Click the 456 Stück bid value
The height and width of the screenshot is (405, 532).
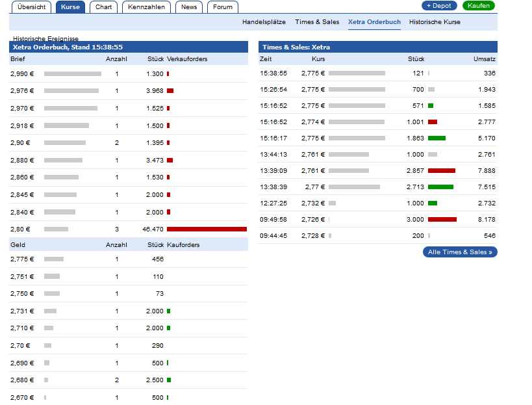pyautogui.click(x=158, y=259)
